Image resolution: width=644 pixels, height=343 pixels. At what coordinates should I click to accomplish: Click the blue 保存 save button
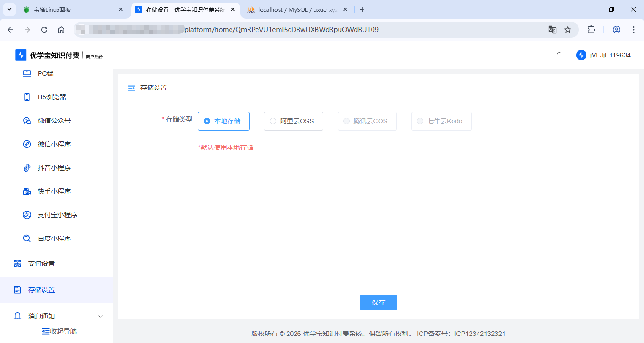point(378,302)
